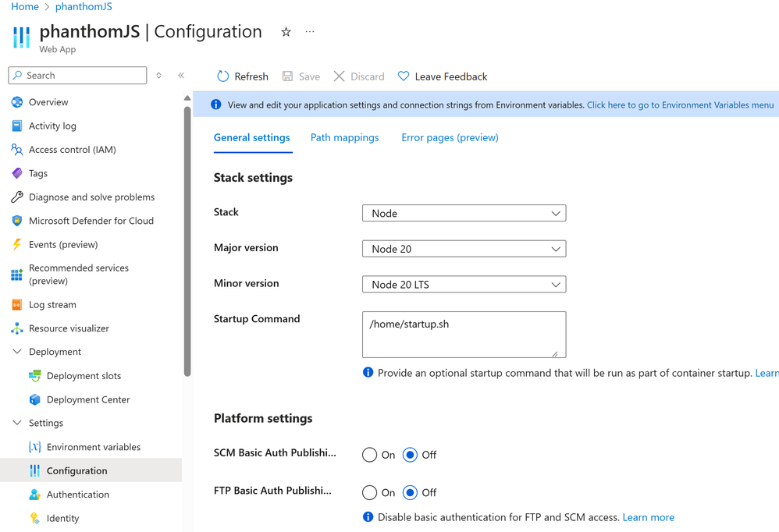The width and height of the screenshot is (779, 532).
Task: Collapse the Deployment section in sidebar
Action: point(17,352)
